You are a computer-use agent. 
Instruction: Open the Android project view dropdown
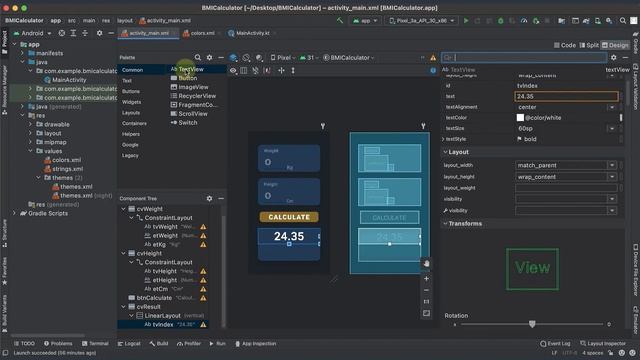(x=33, y=33)
